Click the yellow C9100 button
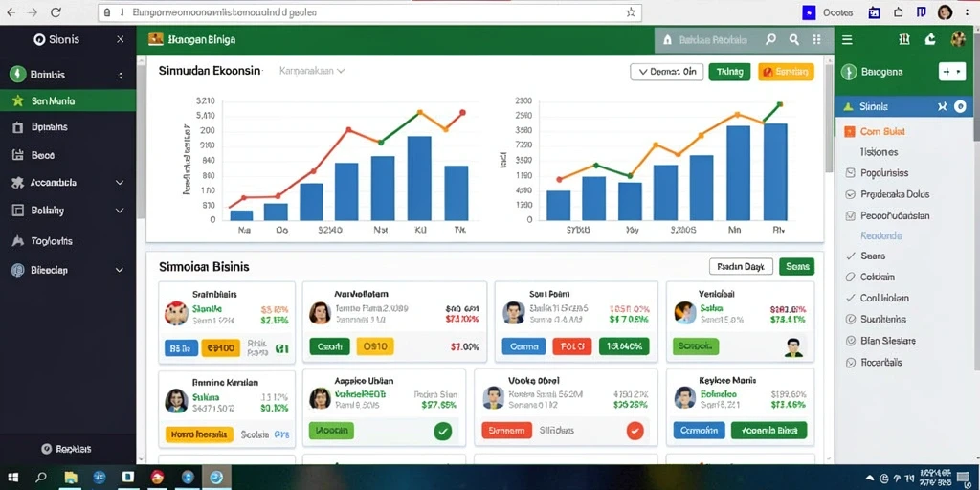The height and width of the screenshot is (490, 980). (x=221, y=348)
